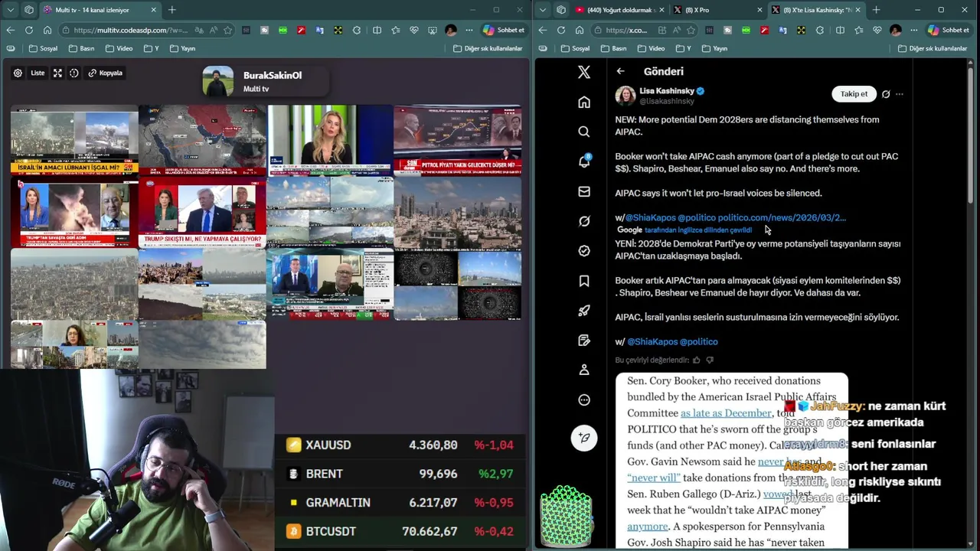This screenshot has height=551, width=980.
Task: Click @politico mention in translated text
Action: coord(699,341)
